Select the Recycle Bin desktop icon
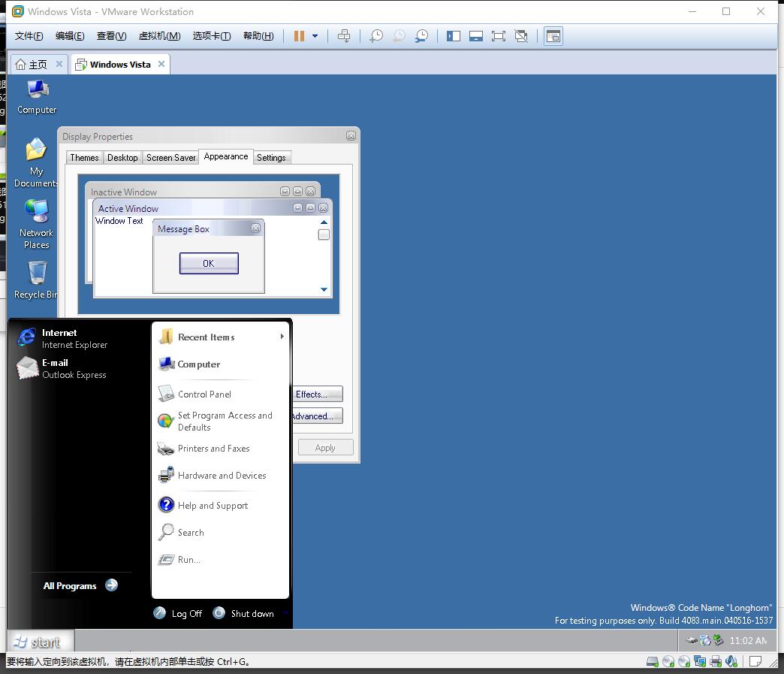This screenshot has width=784, height=674. click(36, 280)
